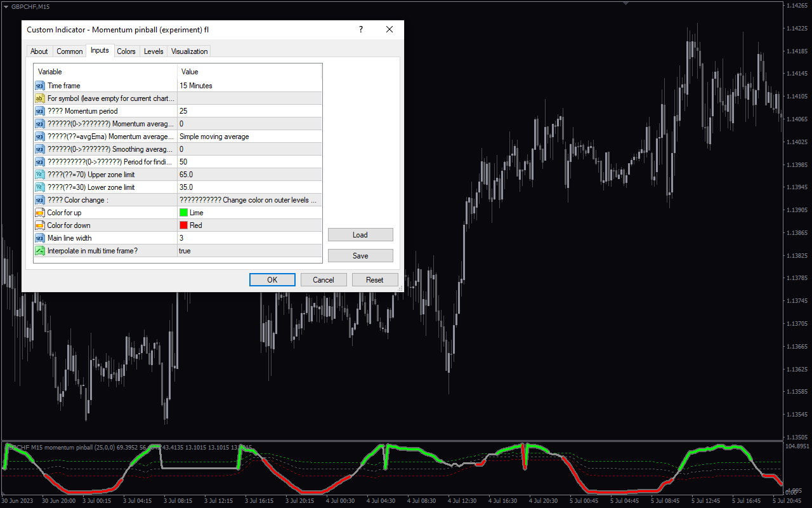Select the Inputs tab
The image size is (812, 508).
pyautogui.click(x=100, y=50)
